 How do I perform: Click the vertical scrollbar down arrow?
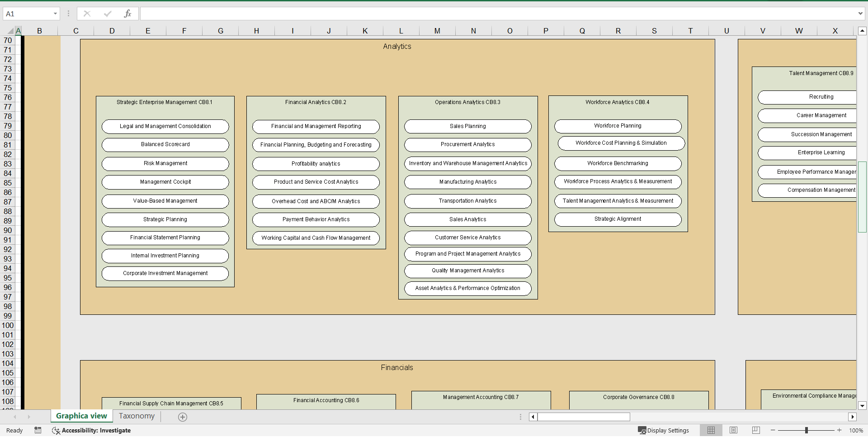point(863,406)
